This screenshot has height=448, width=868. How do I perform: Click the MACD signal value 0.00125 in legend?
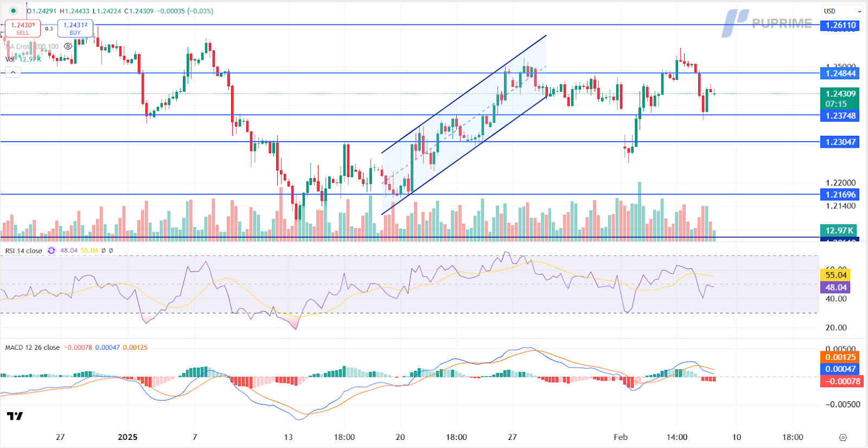(135, 348)
